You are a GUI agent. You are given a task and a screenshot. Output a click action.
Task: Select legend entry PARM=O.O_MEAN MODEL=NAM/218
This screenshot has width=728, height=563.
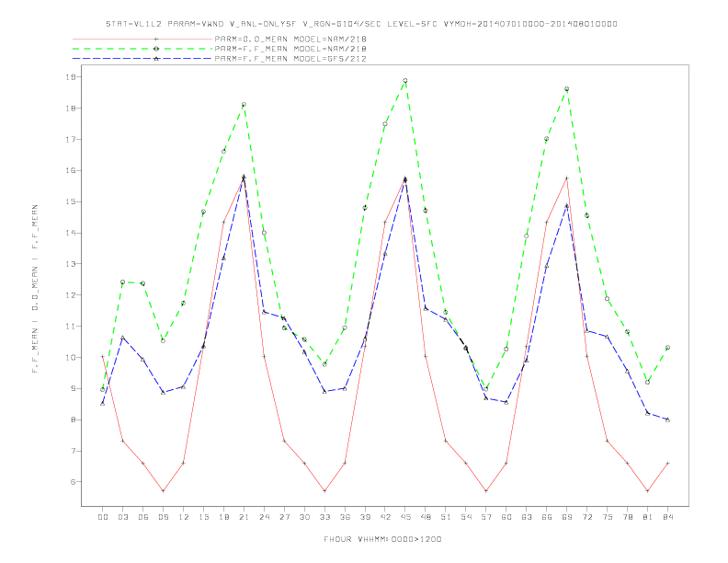click(x=290, y=39)
